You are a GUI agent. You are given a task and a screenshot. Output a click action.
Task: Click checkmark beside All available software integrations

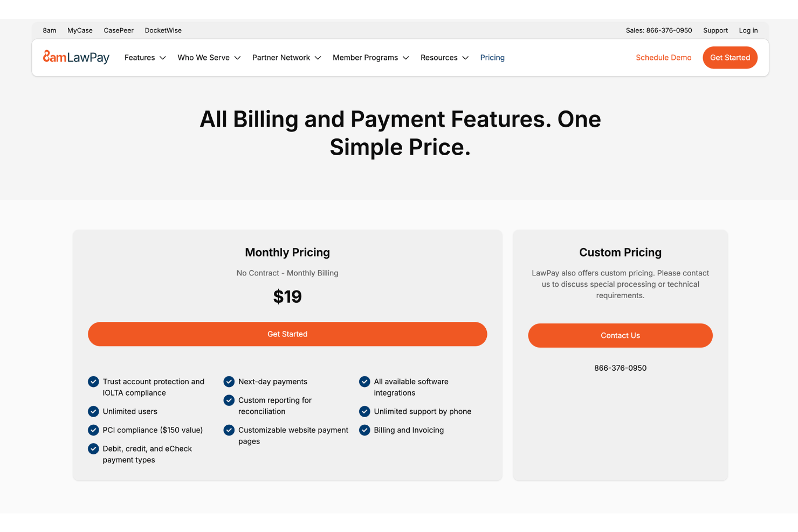tap(364, 382)
